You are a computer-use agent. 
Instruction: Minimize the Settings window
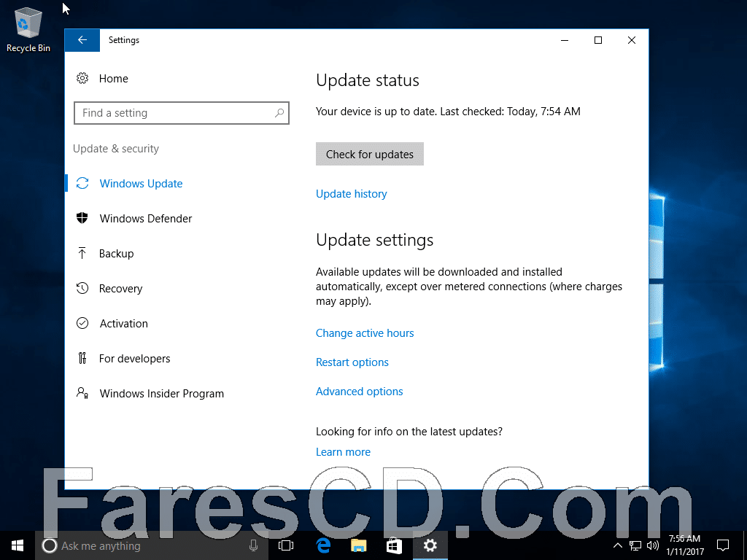(x=565, y=40)
